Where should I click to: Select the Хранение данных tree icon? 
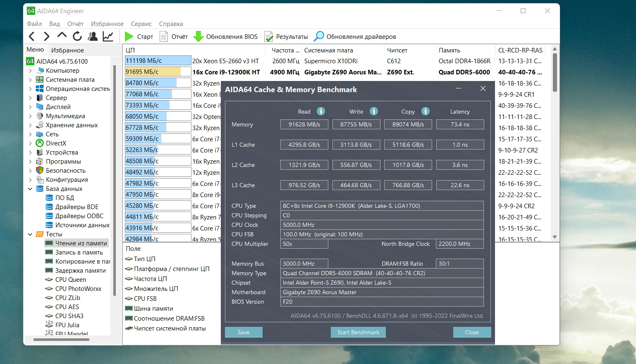coord(40,125)
